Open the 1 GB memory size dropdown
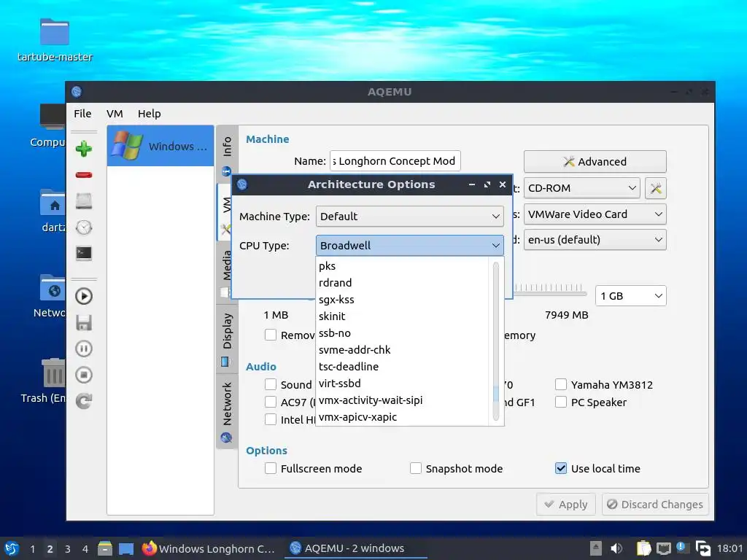Screen dimensions: 747x560 631,296
